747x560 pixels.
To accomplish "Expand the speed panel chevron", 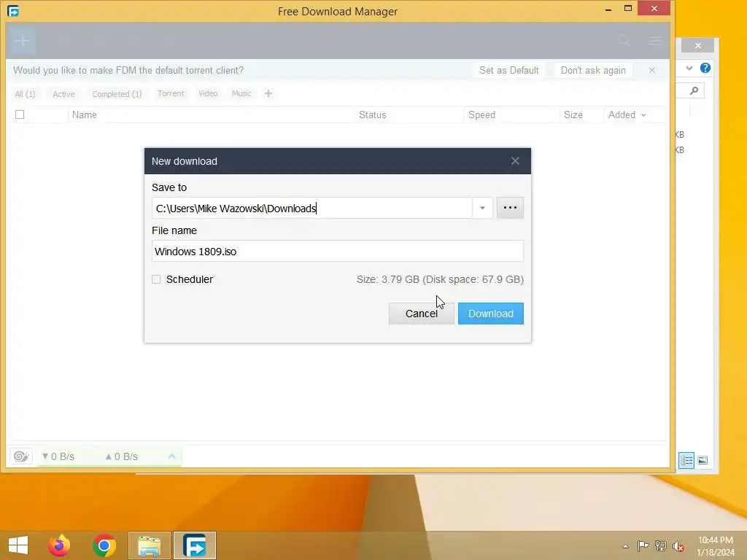I will (171, 456).
